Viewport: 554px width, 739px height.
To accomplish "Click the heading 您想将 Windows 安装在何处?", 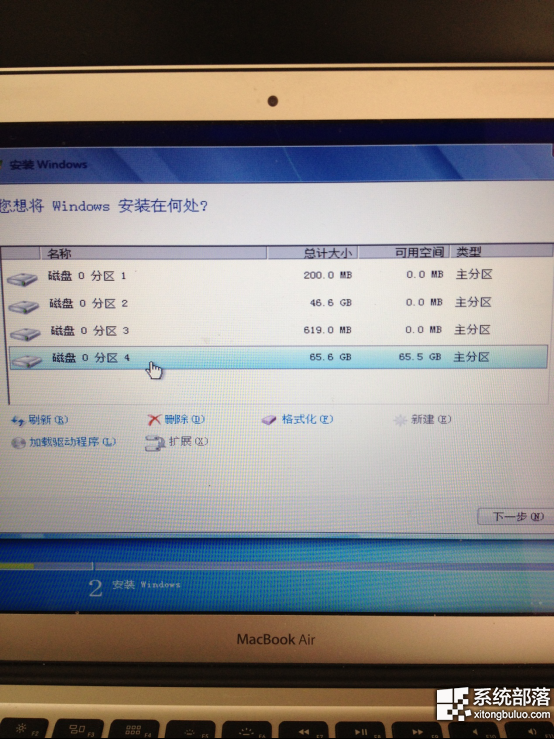I will click(x=104, y=206).
